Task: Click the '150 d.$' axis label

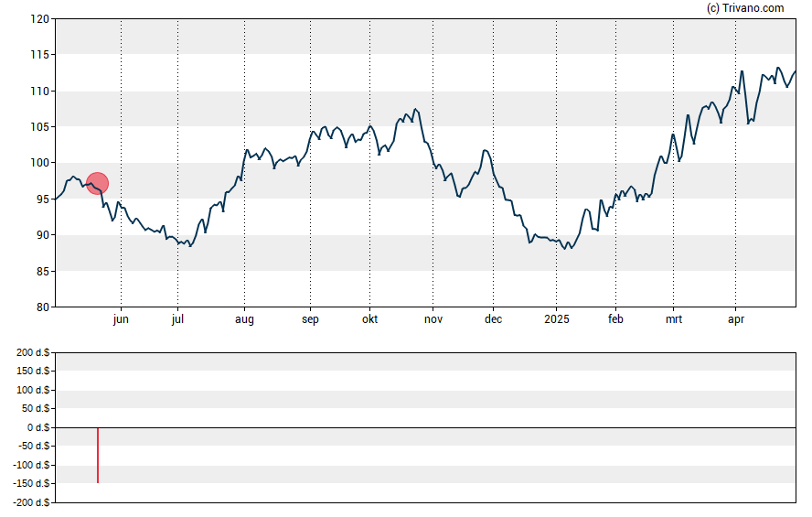Action: click(x=33, y=372)
